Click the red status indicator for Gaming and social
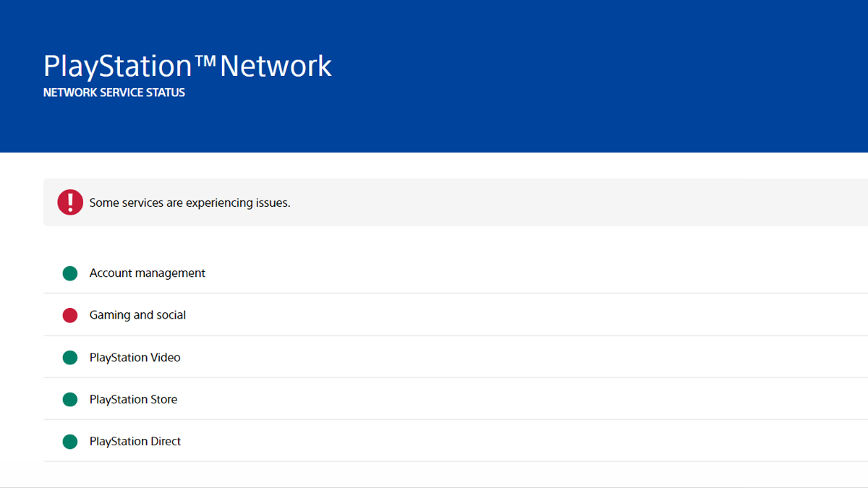The image size is (868, 488). coord(70,314)
